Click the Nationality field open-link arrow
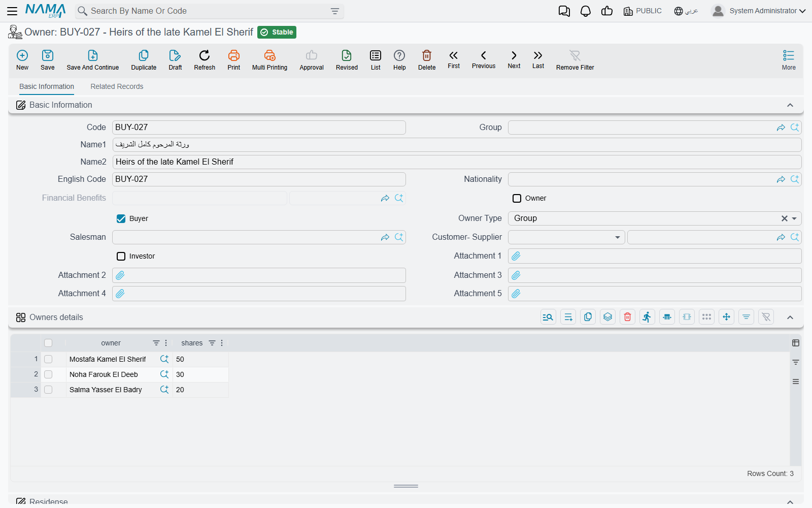Screen dimensions: 812x508 [781, 179]
